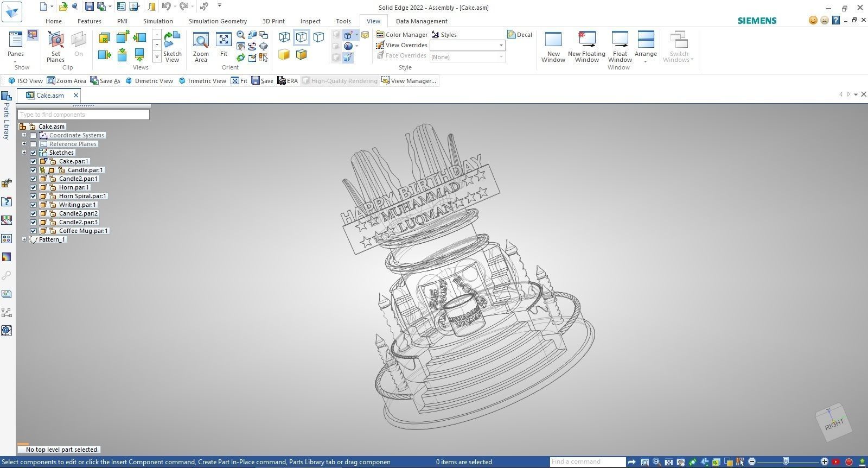
Task: Click the happy smiley feedback icon
Action: (813, 20)
